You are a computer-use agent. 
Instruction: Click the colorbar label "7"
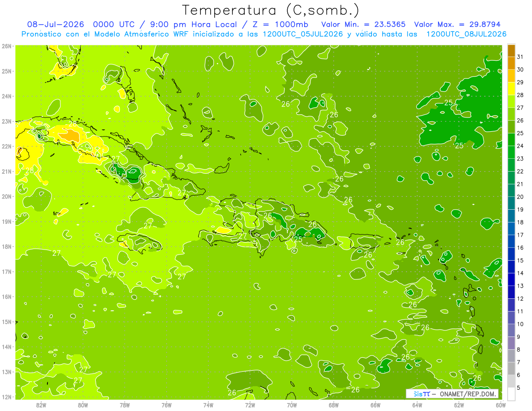click(x=519, y=362)
